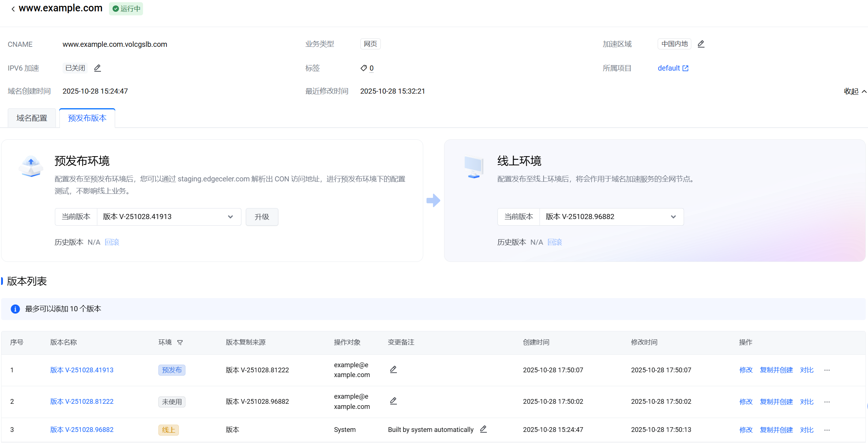
Task: Click the IPV6 加速 edit pencil icon
Action: coord(97,68)
